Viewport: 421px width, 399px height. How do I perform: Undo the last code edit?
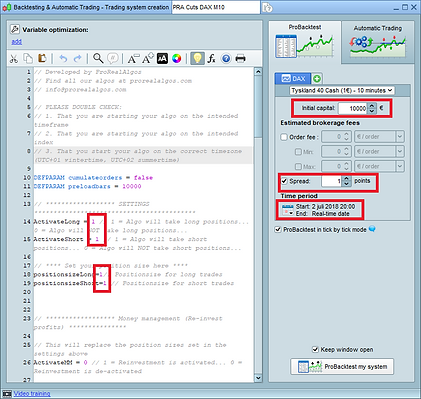tap(63, 59)
